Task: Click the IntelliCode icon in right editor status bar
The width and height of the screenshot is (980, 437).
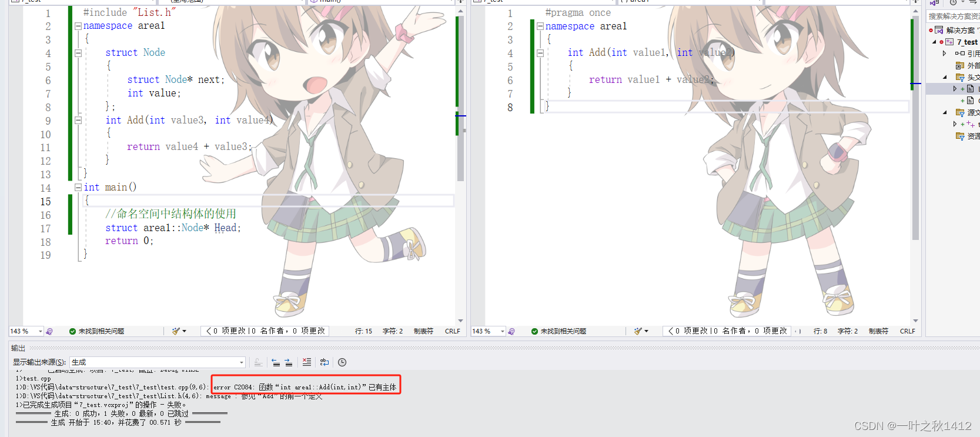Action: 511,331
